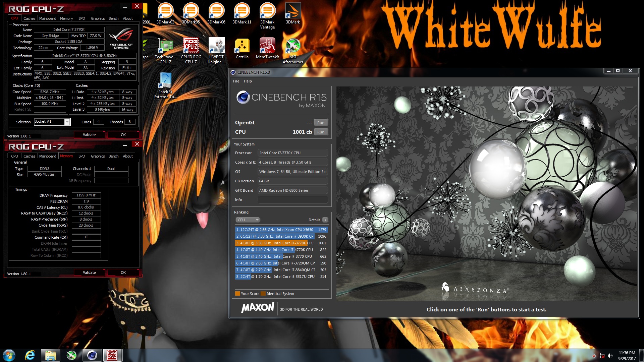Open the CPU ranking filter dropdown
Image resolution: width=644 pixels, height=362 pixels.
pyautogui.click(x=248, y=220)
